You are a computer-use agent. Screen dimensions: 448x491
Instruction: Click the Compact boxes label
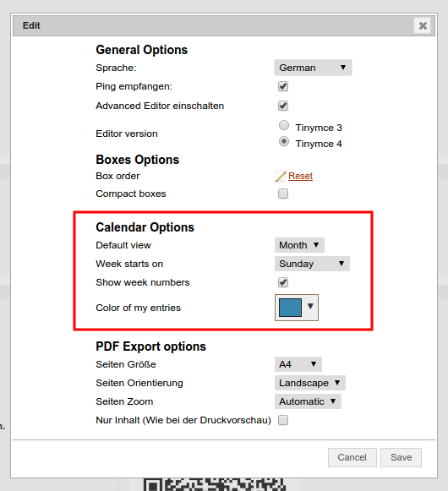131,194
